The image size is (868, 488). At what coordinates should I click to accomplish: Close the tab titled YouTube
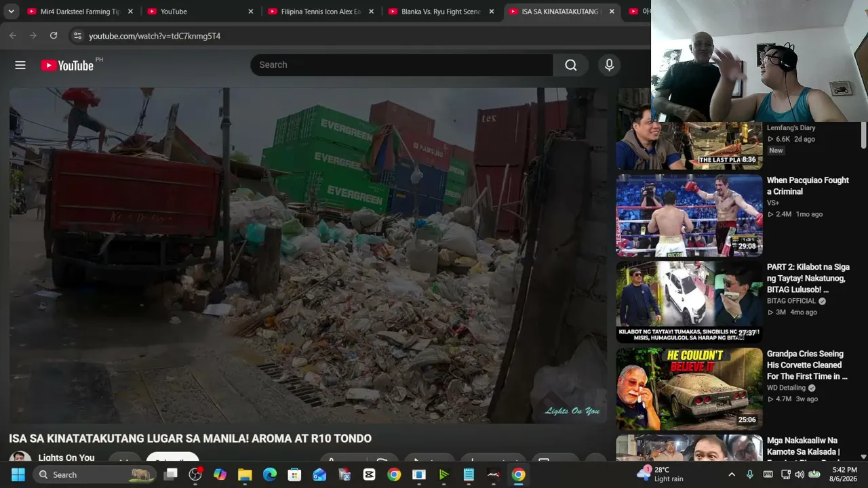pos(251,12)
